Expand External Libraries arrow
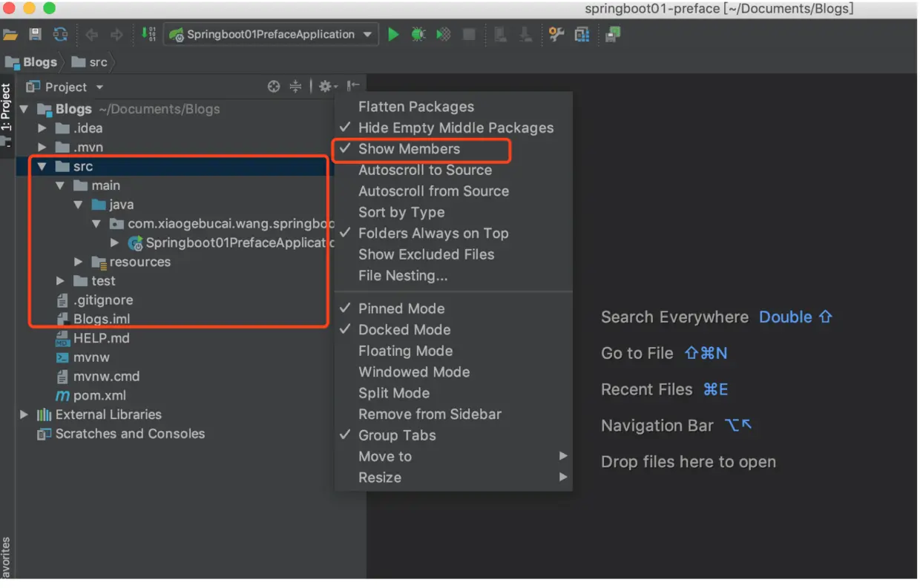 24,414
